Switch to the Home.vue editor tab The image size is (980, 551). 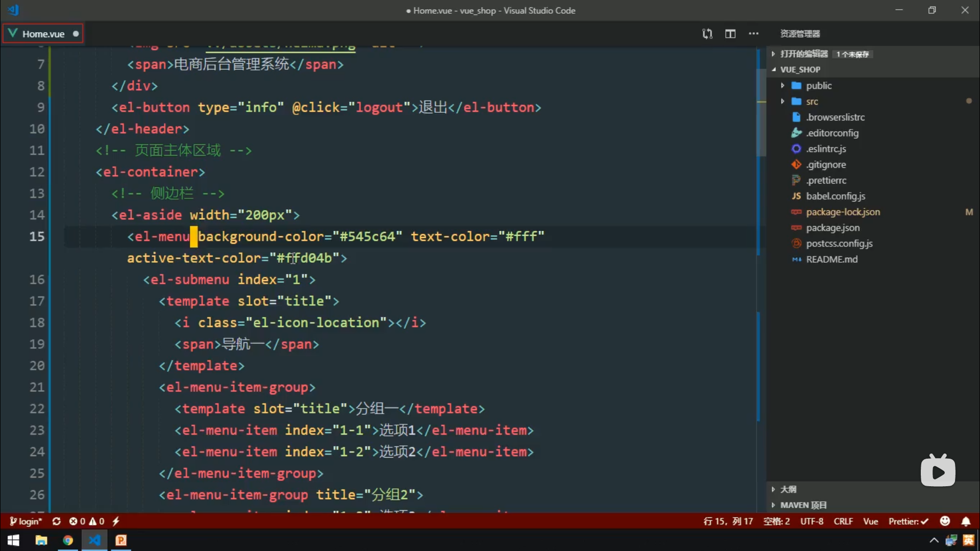tap(43, 34)
